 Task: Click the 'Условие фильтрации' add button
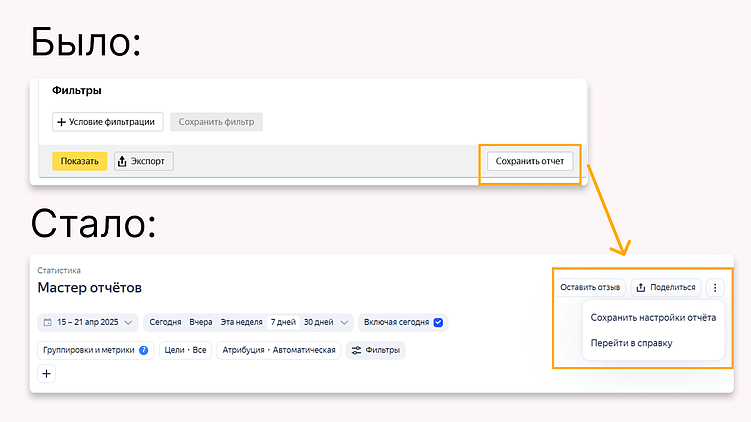107,122
